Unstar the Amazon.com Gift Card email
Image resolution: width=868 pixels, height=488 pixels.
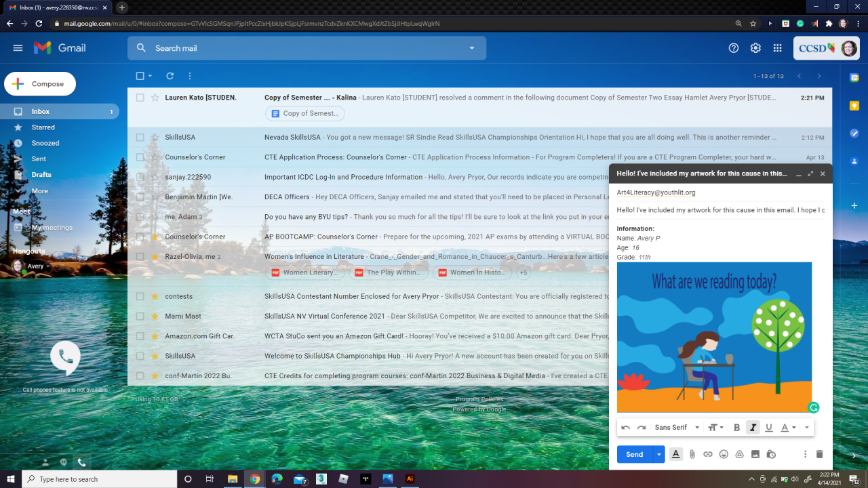coord(155,336)
